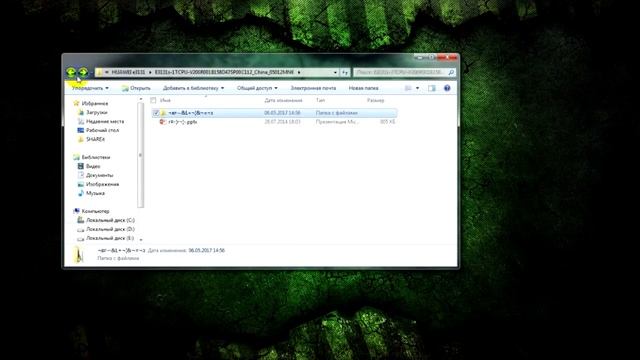Click the navigation pane scrollbar thumb
The height and width of the screenshot is (360, 640).
pyautogui.click(x=141, y=155)
